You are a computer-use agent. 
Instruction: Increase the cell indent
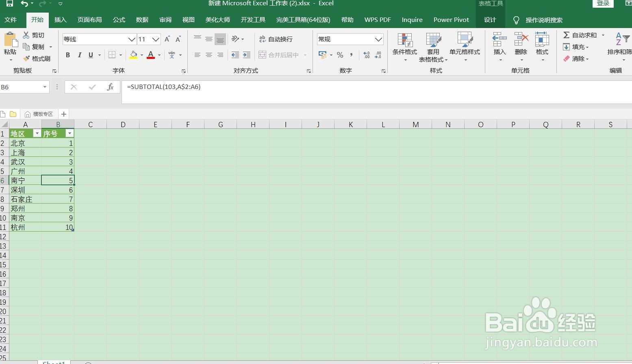point(246,55)
